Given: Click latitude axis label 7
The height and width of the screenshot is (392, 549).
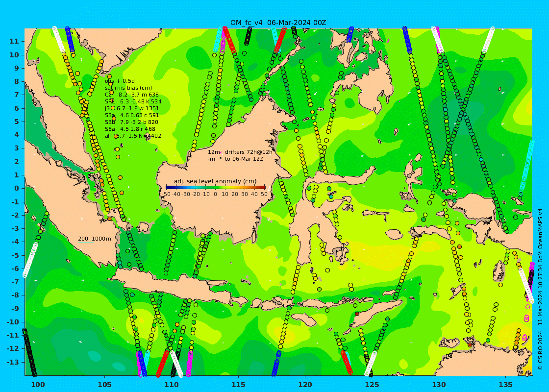Looking at the screenshot, I should pyautogui.click(x=17, y=95).
